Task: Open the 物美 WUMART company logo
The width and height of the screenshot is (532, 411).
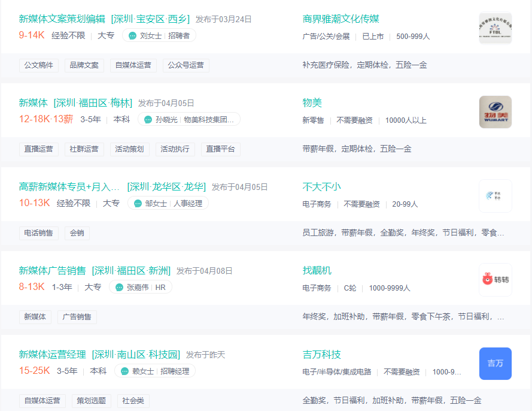Action: pyautogui.click(x=495, y=112)
